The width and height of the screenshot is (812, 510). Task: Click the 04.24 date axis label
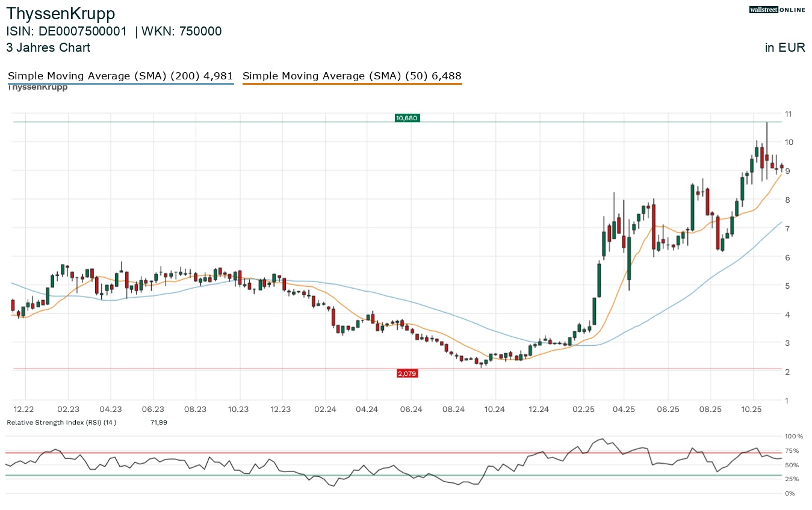pyautogui.click(x=367, y=409)
